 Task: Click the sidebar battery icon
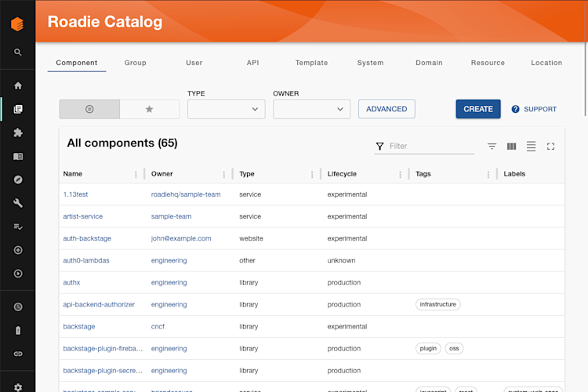[17, 331]
